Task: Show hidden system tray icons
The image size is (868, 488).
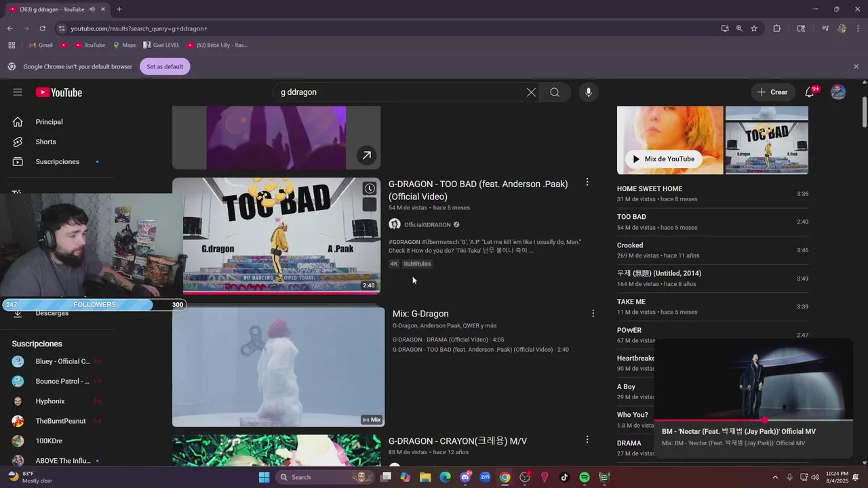Action: click(775, 477)
